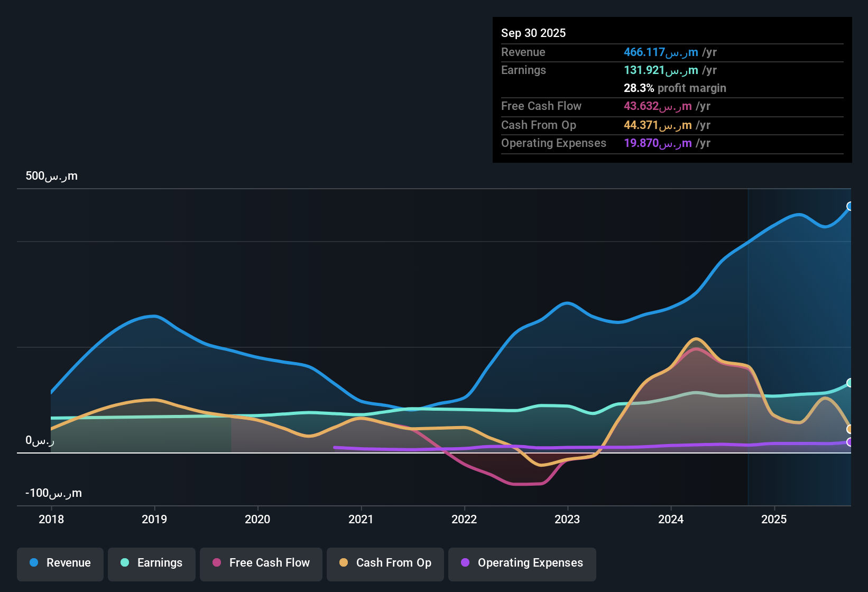
Task: Click the teal Earnings legend dot icon
Action: pos(125,563)
